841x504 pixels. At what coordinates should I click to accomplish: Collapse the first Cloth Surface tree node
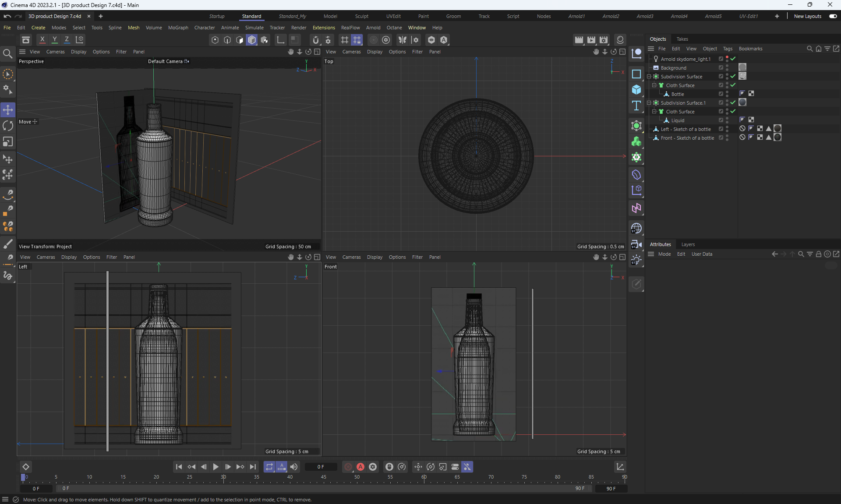654,85
